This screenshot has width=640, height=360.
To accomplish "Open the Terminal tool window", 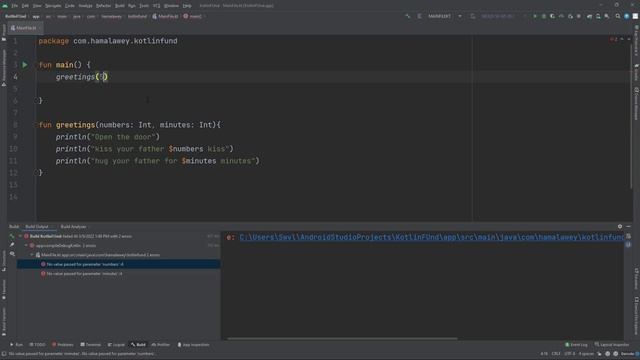I will [x=91, y=345].
